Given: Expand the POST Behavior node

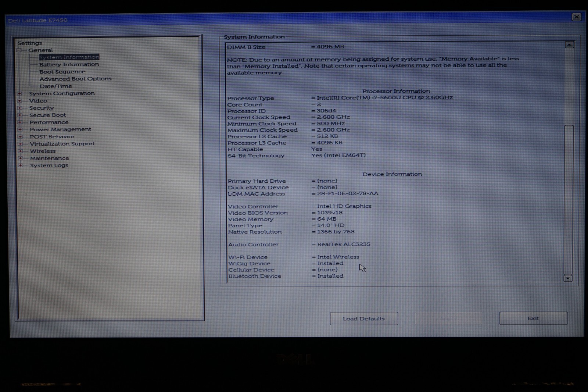Looking at the screenshot, I should (x=20, y=136).
